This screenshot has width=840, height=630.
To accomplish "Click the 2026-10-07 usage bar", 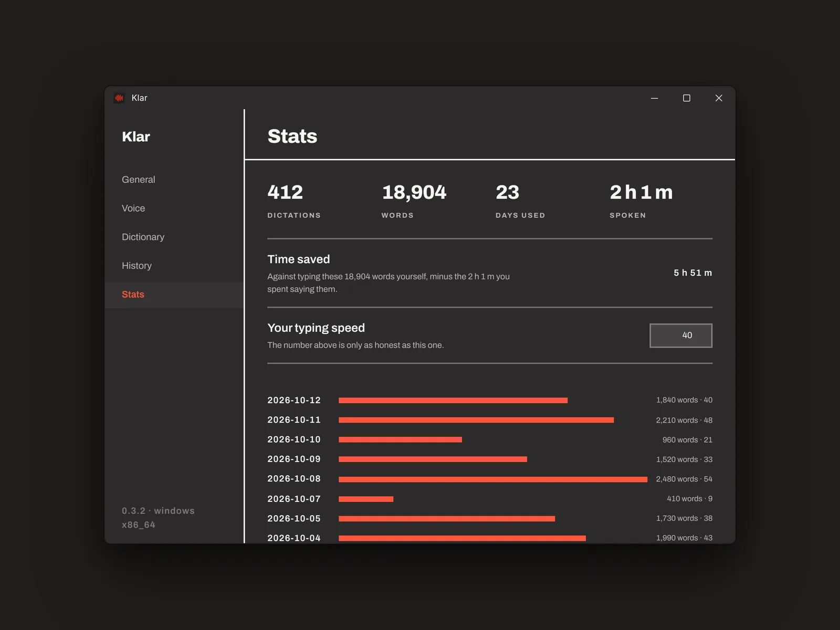I will click(366, 499).
